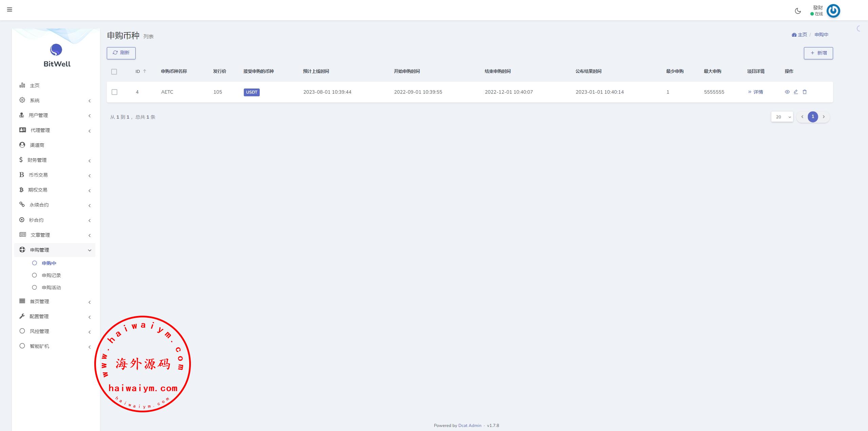Viewport: 868px width, 431px height.
Task: Toggle dark mode moon icon
Action: pos(798,11)
